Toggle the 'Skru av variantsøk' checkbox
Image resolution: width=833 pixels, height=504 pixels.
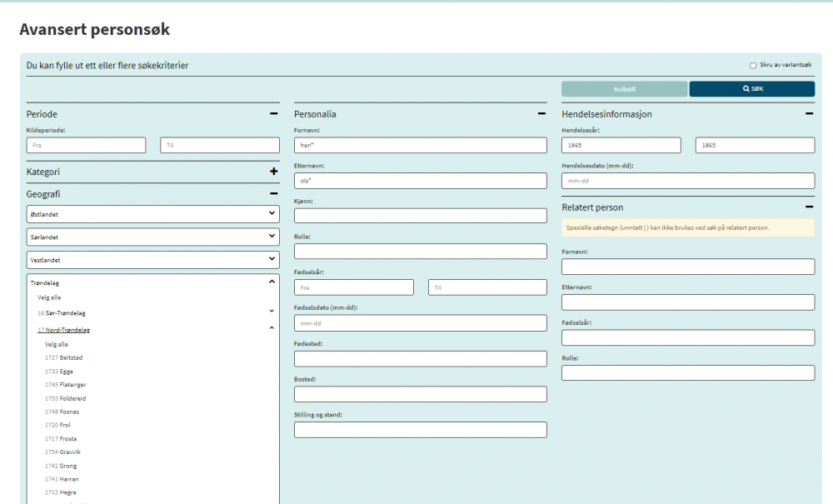[753, 65]
